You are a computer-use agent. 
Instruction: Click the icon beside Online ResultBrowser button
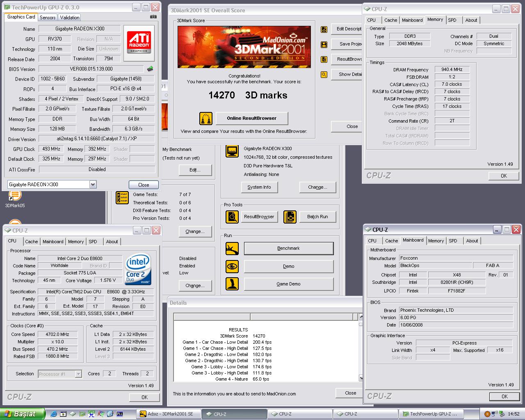(x=206, y=119)
